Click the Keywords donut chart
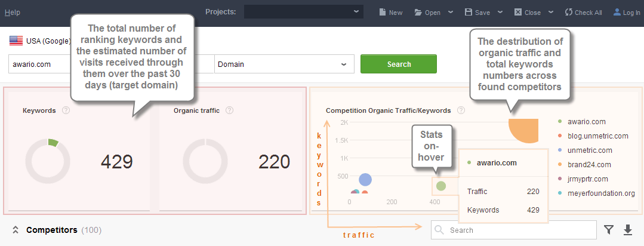 coord(48,161)
